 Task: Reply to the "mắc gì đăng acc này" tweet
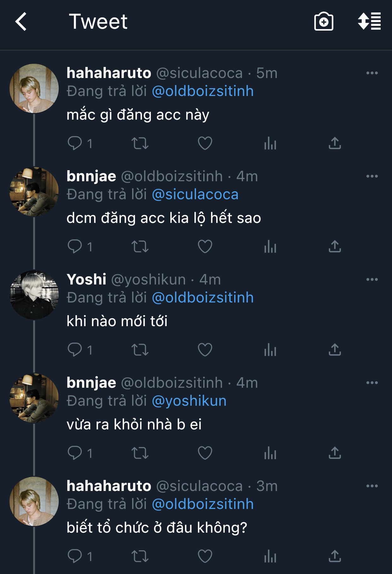[x=75, y=143]
